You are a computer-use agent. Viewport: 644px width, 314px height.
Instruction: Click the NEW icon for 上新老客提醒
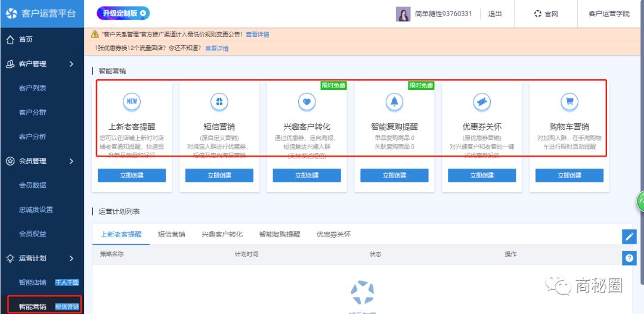tap(132, 101)
